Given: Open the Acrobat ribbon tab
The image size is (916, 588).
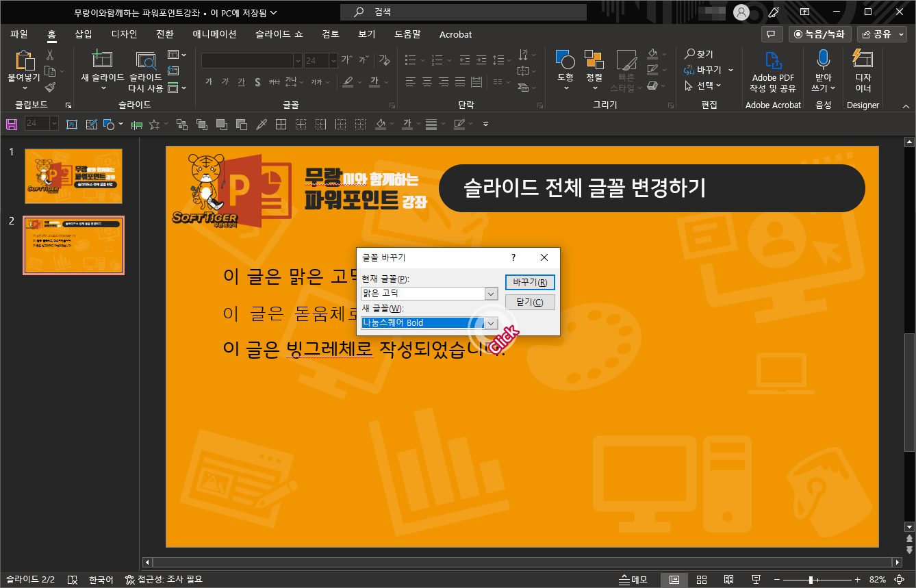Looking at the screenshot, I should pyautogui.click(x=455, y=34).
